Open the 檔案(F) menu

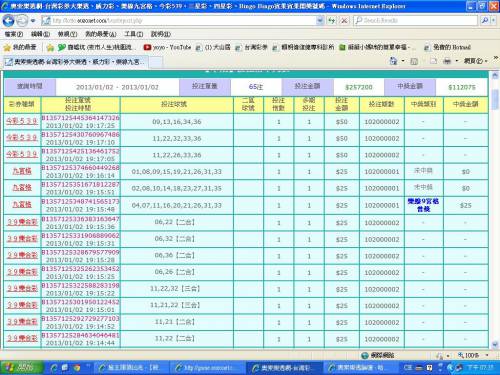click(x=14, y=34)
